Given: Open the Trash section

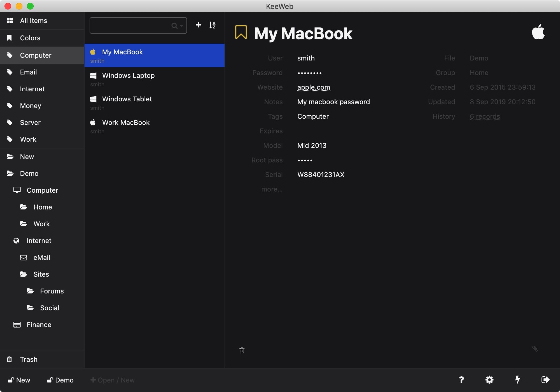Looking at the screenshot, I should click(28, 359).
